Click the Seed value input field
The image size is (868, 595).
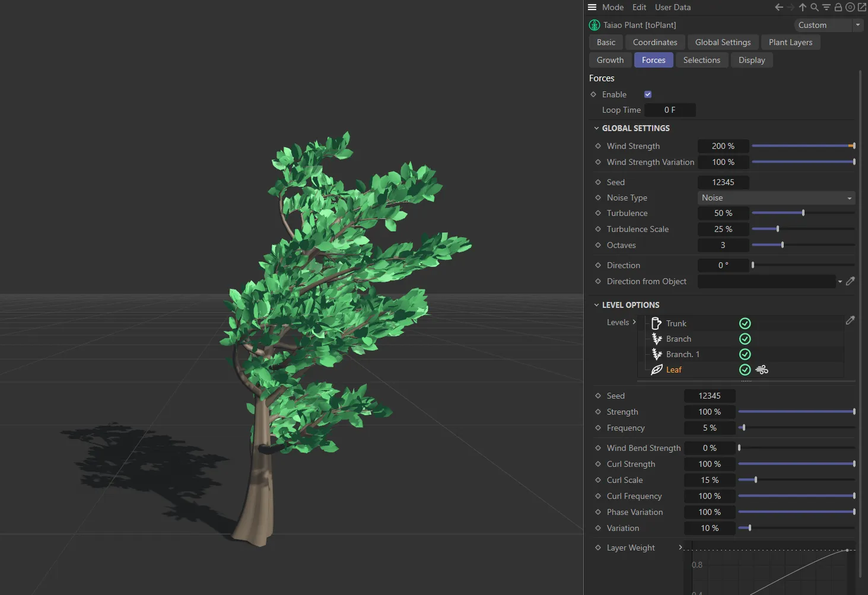coord(723,182)
